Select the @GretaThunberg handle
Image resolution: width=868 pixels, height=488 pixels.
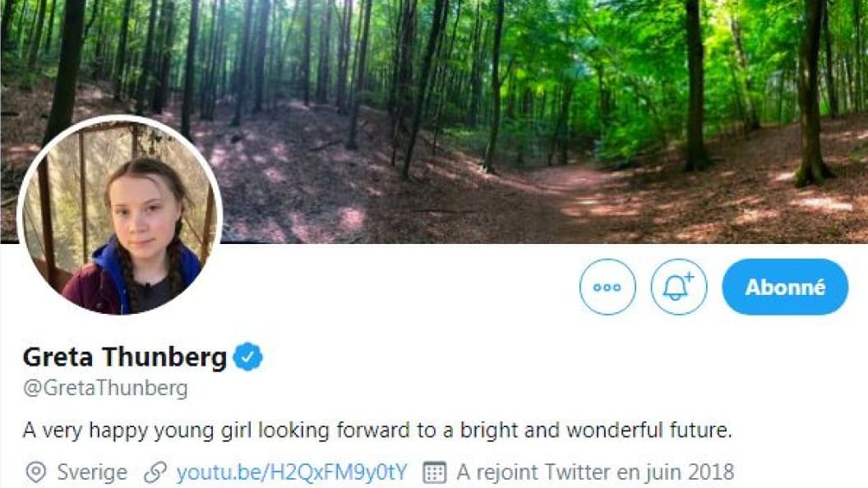click(105, 388)
